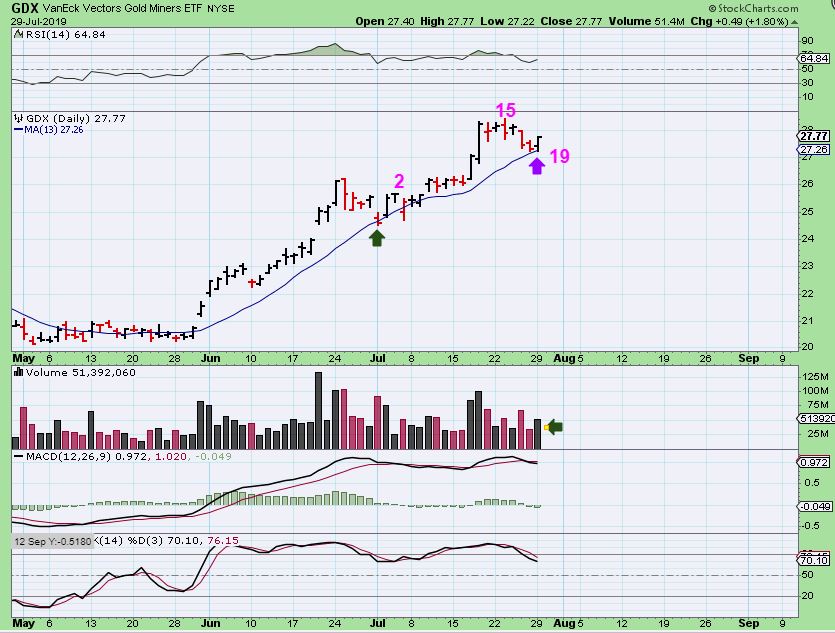The image size is (835, 633).
Task: Click the -0.049 tag on the MACD right axis
Action: (816, 506)
